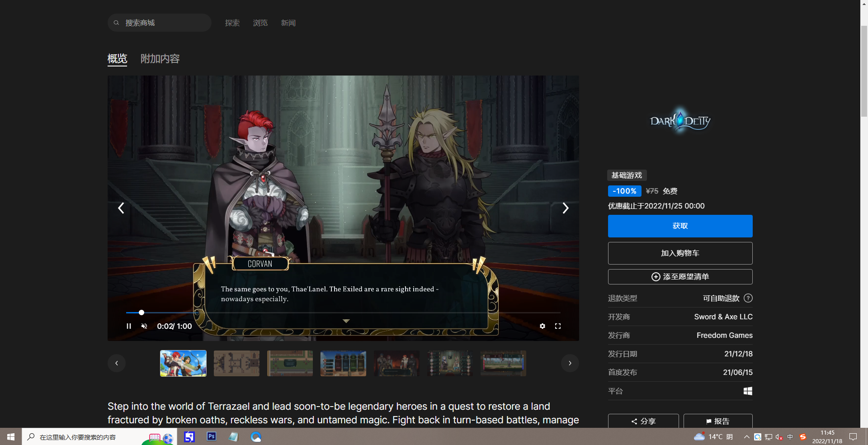The width and height of the screenshot is (868, 445).
Task: Click the Dark Deity logo
Action: click(680, 120)
